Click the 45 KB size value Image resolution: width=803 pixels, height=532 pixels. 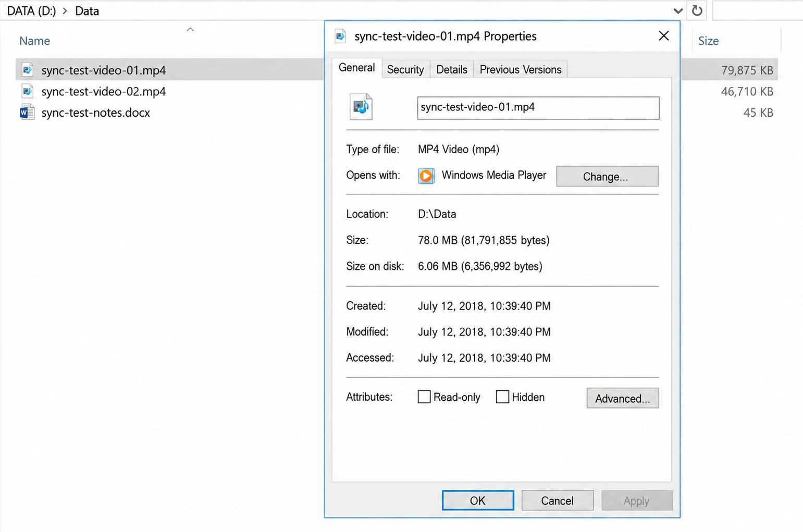point(758,113)
